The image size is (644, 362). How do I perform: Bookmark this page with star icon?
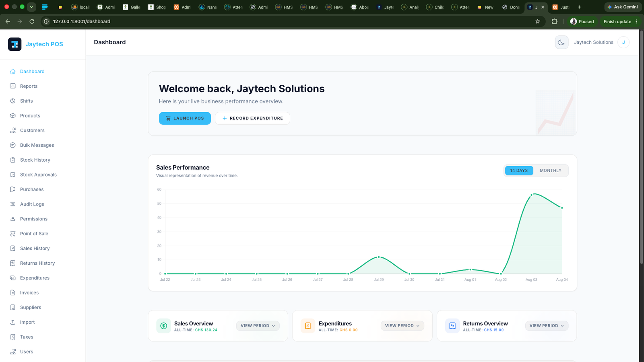(538, 21)
